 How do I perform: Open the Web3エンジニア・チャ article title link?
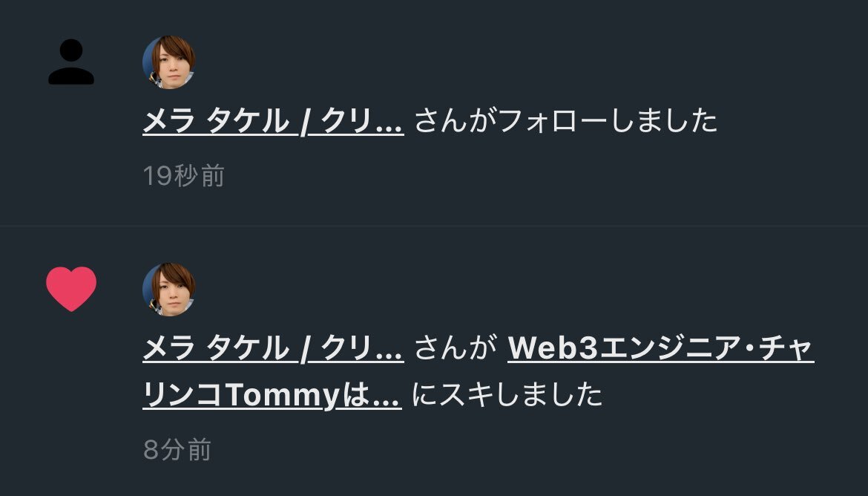(x=660, y=348)
